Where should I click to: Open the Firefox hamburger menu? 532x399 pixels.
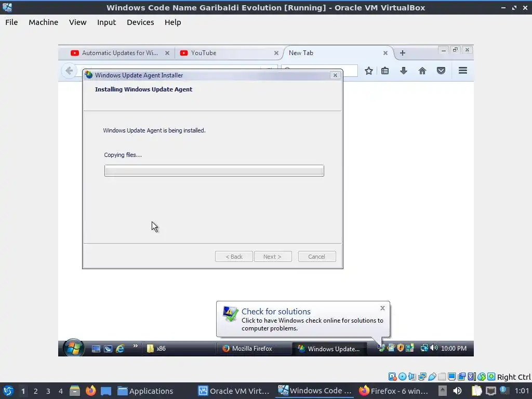463,71
